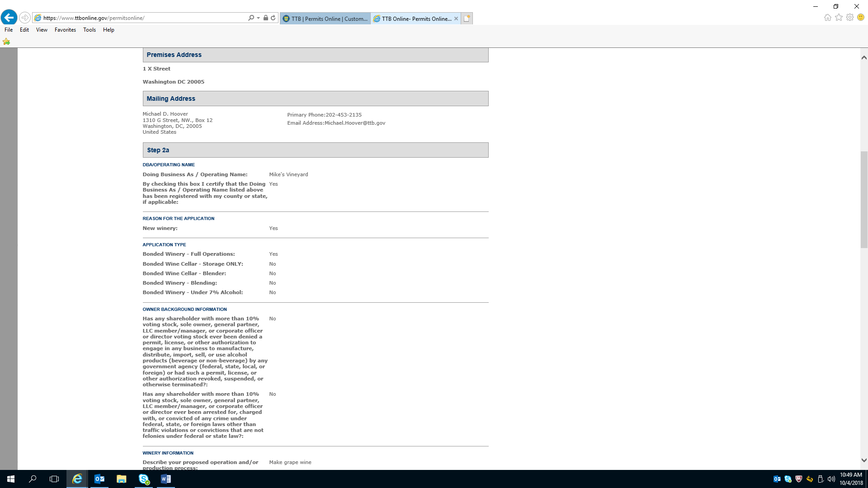Click the Home icon in browser toolbar
The width and height of the screenshot is (868, 488).
coord(827,18)
